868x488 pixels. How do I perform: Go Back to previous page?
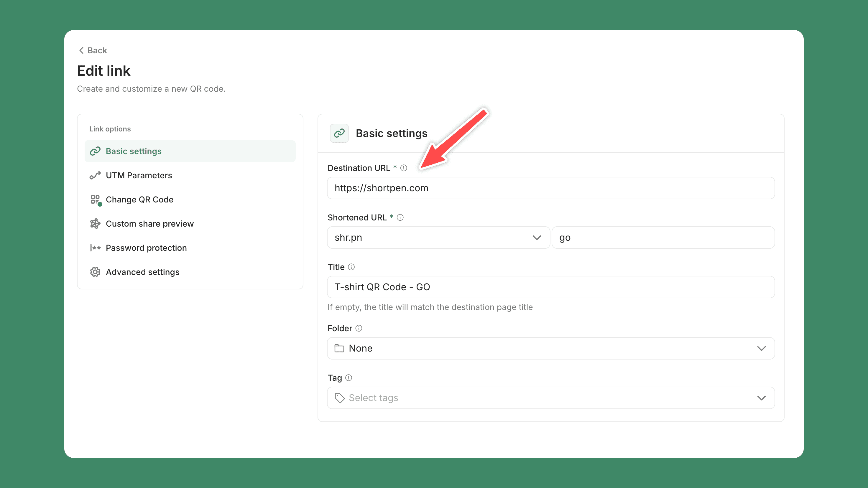[x=93, y=50]
